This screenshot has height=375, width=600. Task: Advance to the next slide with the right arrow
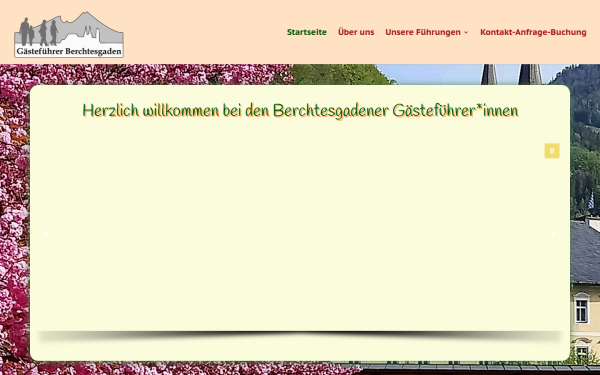pyautogui.click(x=553, y=234)
